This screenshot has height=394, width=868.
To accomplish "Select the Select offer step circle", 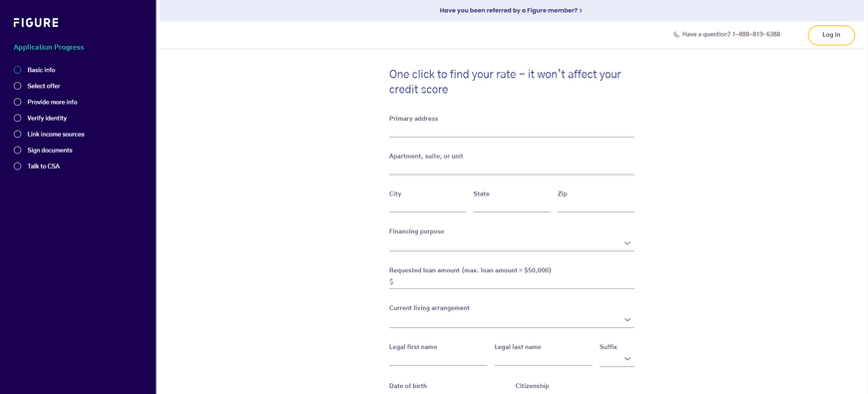I will point(17,87).
